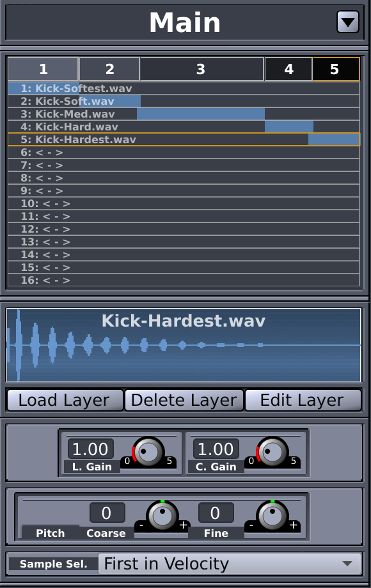Select empty layer slot 9
This screenshot has width=371, height=588.
[184, 191]
